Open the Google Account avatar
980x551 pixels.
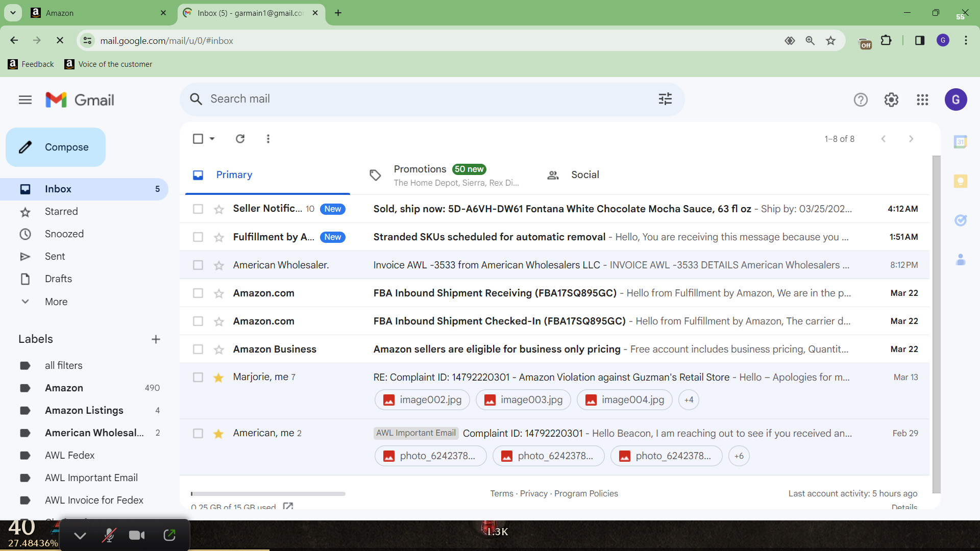point(955,99)
